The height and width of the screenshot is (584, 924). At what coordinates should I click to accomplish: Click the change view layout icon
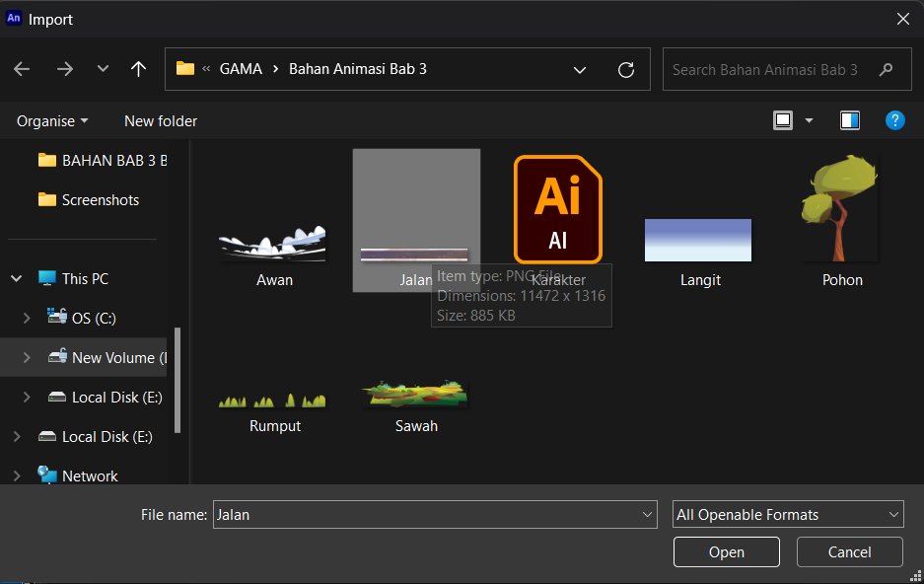point(783,120)
